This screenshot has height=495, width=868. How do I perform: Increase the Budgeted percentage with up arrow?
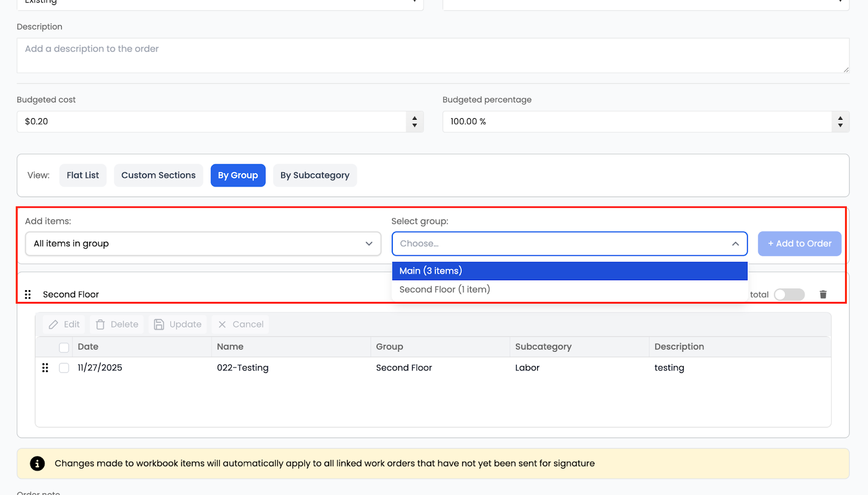[840, 118]
